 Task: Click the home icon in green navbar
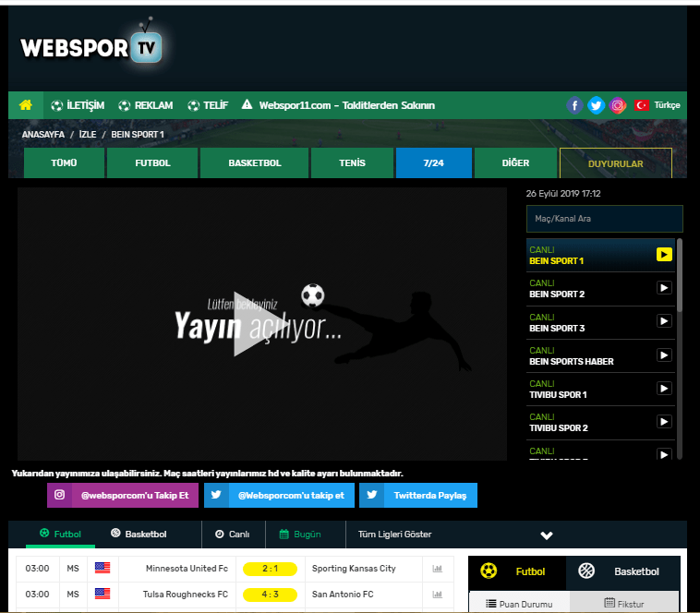pyautogui.click(x=26, y=105)
